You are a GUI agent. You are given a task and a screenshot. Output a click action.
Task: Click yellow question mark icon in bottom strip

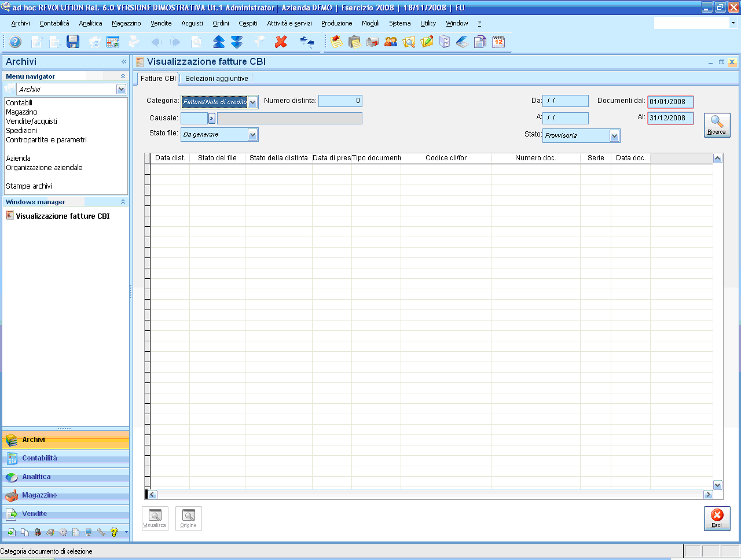[114, 532]
